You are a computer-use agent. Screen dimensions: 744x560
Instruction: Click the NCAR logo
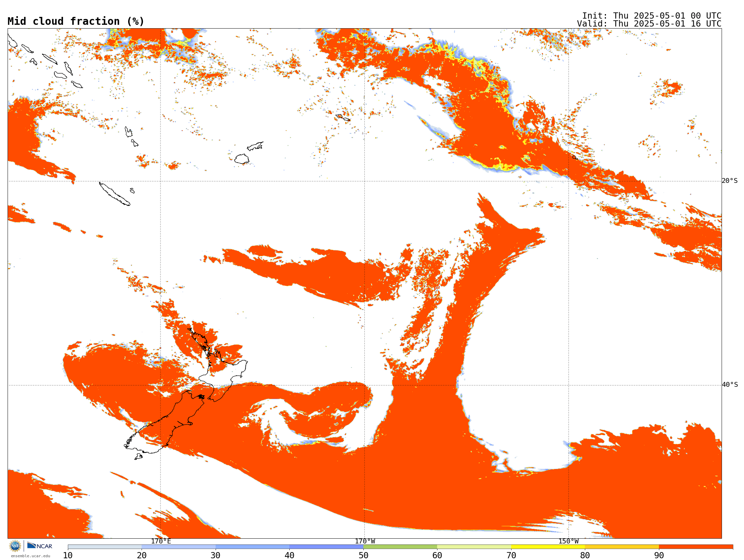point(40,546)
